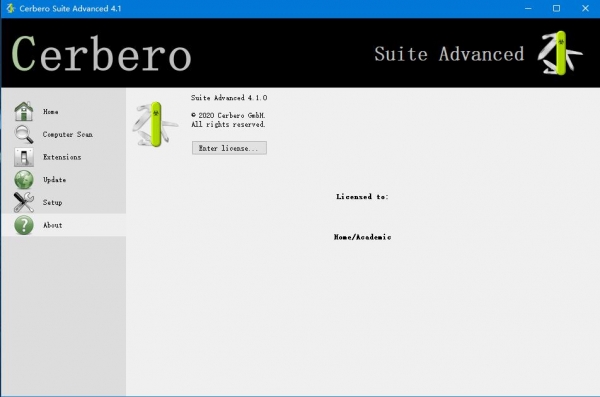This screenshot has height=397, width=600.
Task: Click the Cerbero title bar app icon
Action: 10,8
